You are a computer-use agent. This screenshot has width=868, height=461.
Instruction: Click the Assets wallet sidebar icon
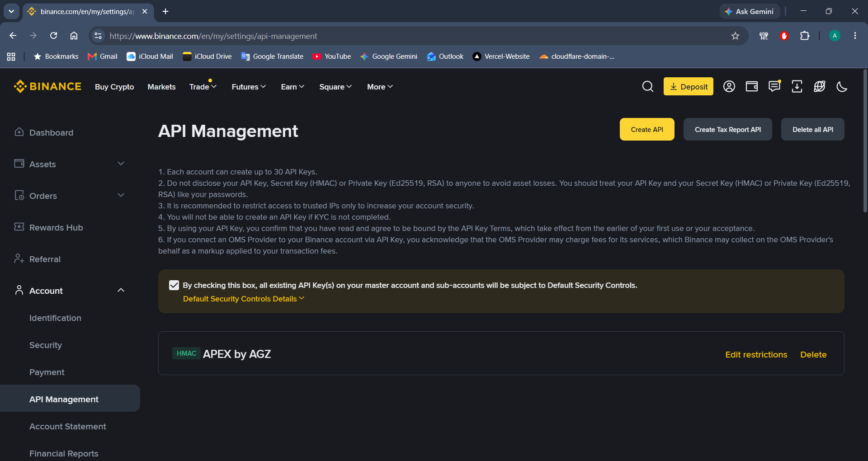(x=19, y=164)
